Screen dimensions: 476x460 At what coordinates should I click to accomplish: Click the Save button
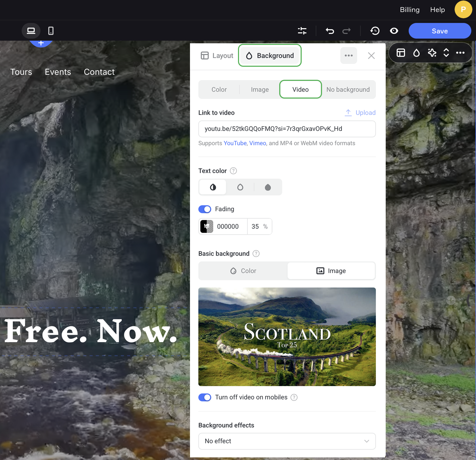coord(439,31)
